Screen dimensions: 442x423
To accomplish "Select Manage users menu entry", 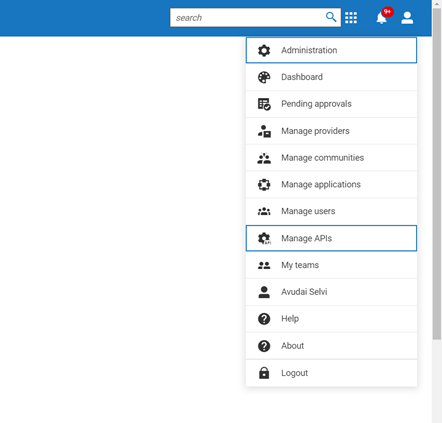I will pyautogui.click(x=331, y=211).
